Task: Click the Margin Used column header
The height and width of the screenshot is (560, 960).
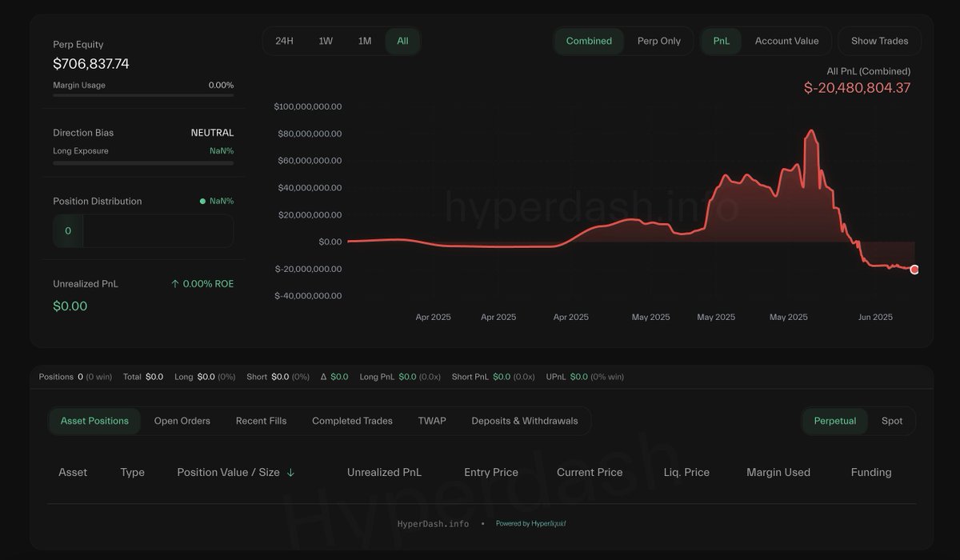Action: click(x=778, y=473)
